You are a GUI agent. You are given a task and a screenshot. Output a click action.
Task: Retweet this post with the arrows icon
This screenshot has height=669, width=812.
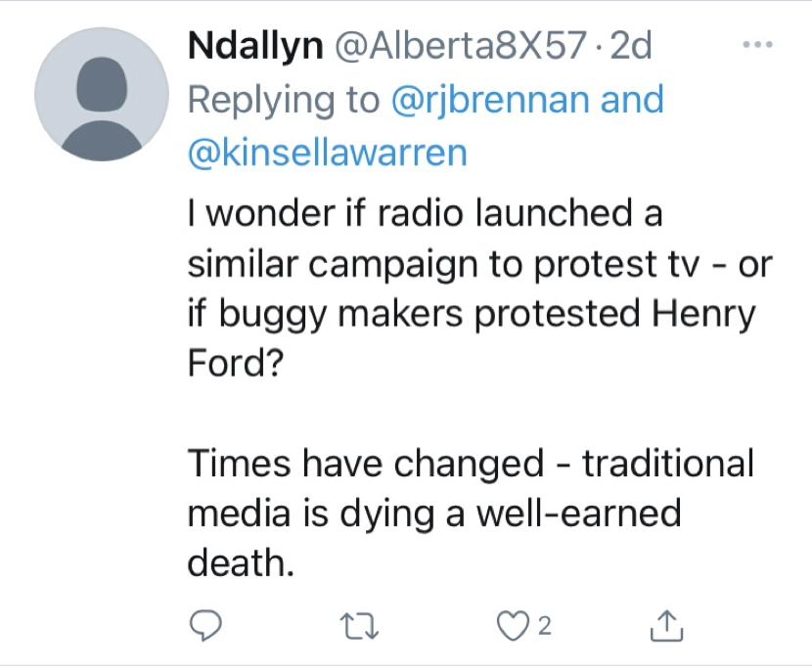pyautogui.click(x=363, y=622)
